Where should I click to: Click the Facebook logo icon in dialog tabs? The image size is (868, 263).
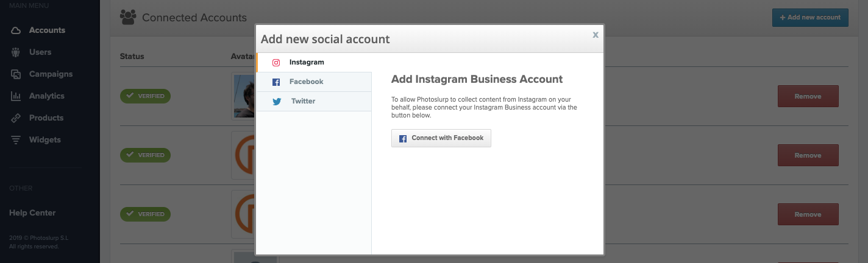[276, 82]
